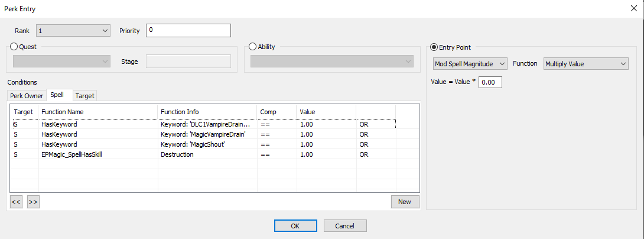Click New to add a condition
The width and height of the screenshot is (644, 239).
click(405, 202)
